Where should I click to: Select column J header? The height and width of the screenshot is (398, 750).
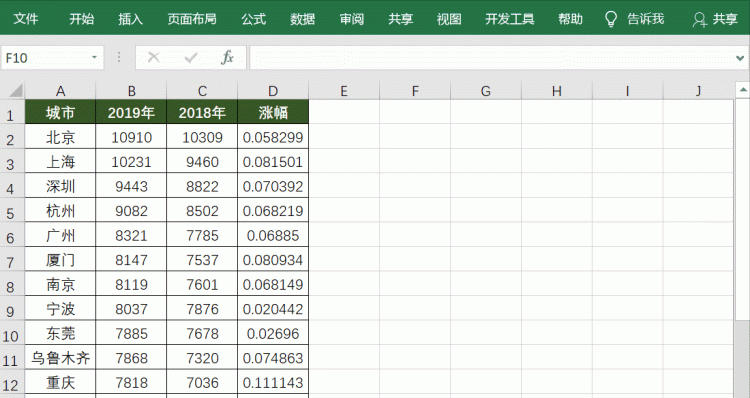coord(698,91)
